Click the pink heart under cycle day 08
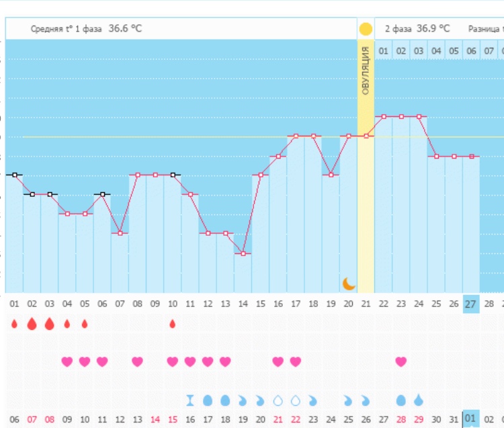The image size is (504, 428). (137, 361)
